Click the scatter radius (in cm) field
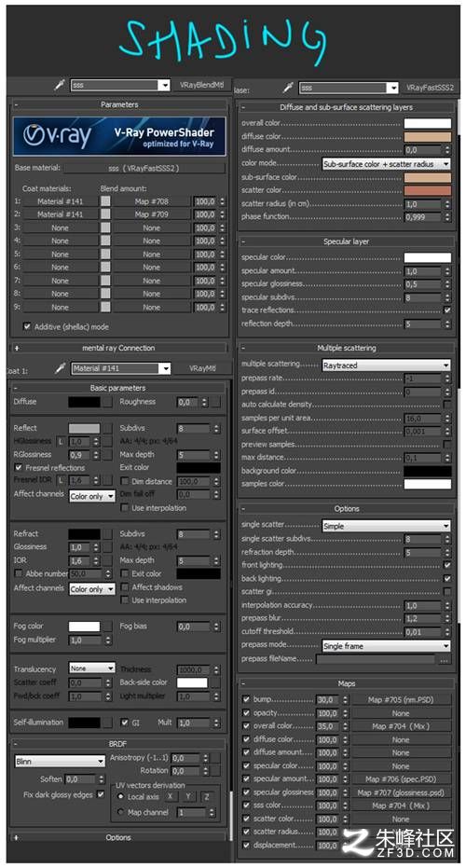This screenshot has height=868, width=466. (423, 203)
